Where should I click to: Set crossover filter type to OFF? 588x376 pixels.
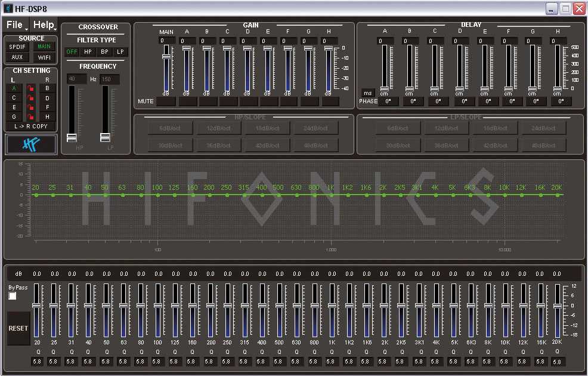click(72, 52)
